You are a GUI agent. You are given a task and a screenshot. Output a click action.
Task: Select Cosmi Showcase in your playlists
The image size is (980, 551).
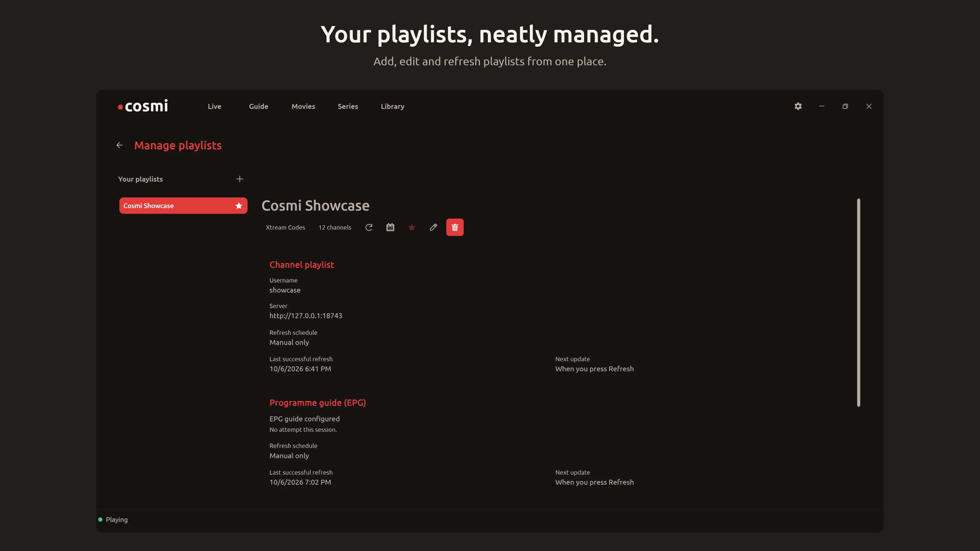pos(183,206)
